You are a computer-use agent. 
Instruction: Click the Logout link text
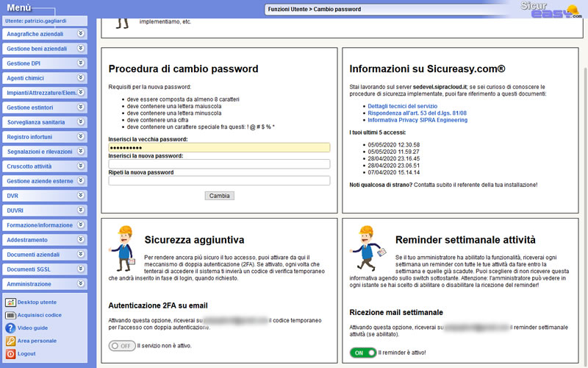pos(26,354)
